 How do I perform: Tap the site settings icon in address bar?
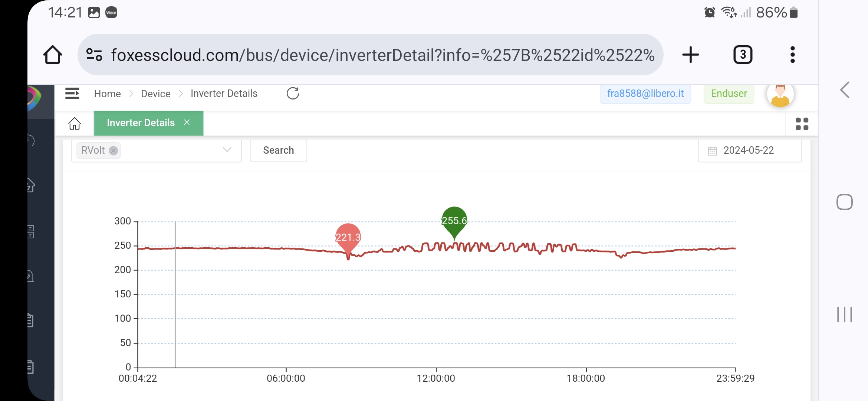click(x=94, y=55)
